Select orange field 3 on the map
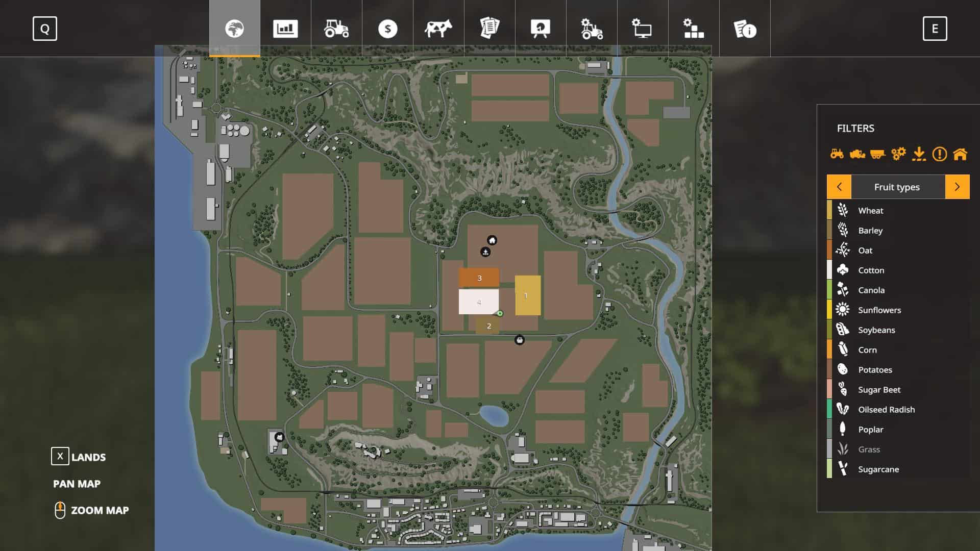The image size is (980, 551). (479, 278)
